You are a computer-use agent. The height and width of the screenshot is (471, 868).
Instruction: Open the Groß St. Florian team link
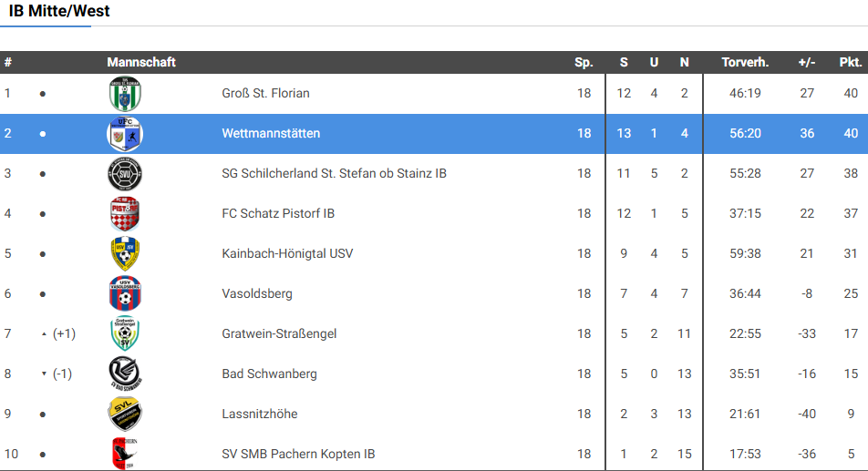265,94
